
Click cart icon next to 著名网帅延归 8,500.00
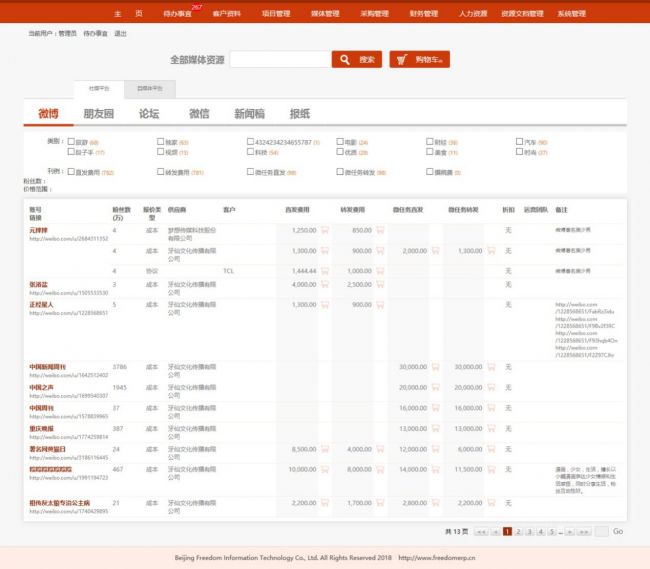(x=324, y=449)
